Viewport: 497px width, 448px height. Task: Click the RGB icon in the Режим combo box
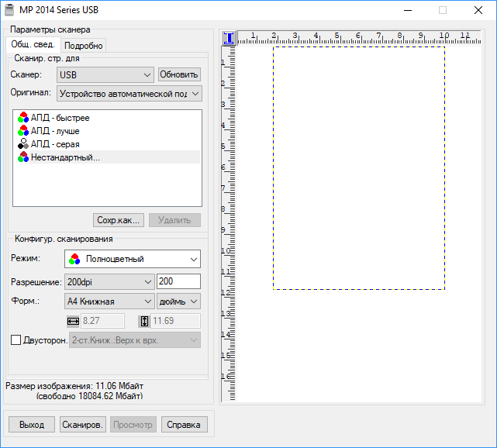click(74, 259)
